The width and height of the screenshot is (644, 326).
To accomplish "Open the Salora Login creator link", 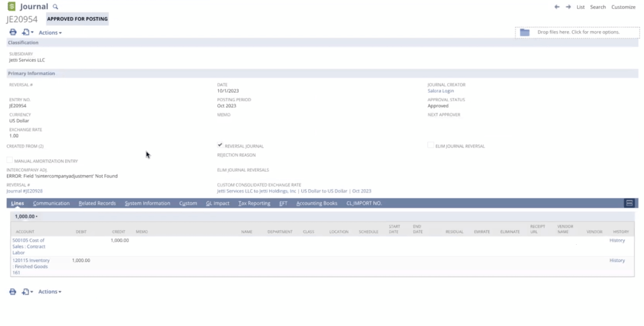I will (x=441, y=91).
